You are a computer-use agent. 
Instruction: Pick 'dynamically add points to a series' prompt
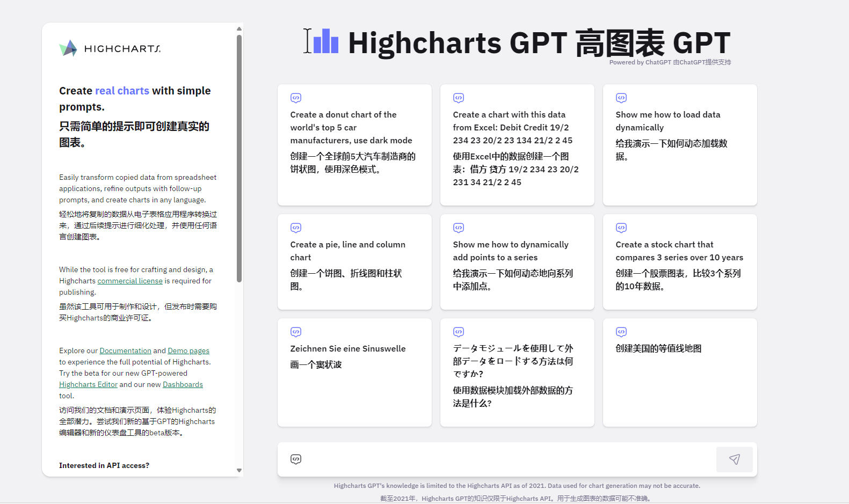coord(517,262)
